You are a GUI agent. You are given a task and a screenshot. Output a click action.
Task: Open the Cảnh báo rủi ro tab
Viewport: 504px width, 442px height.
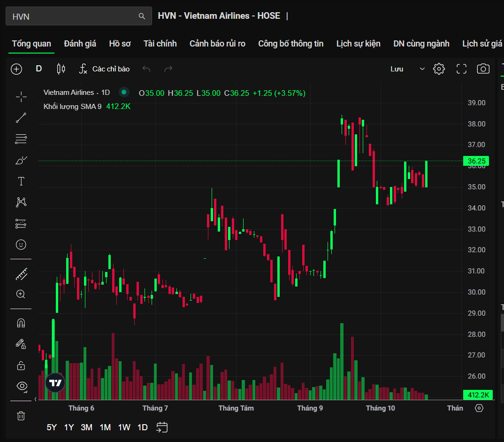tap(217, 44)
